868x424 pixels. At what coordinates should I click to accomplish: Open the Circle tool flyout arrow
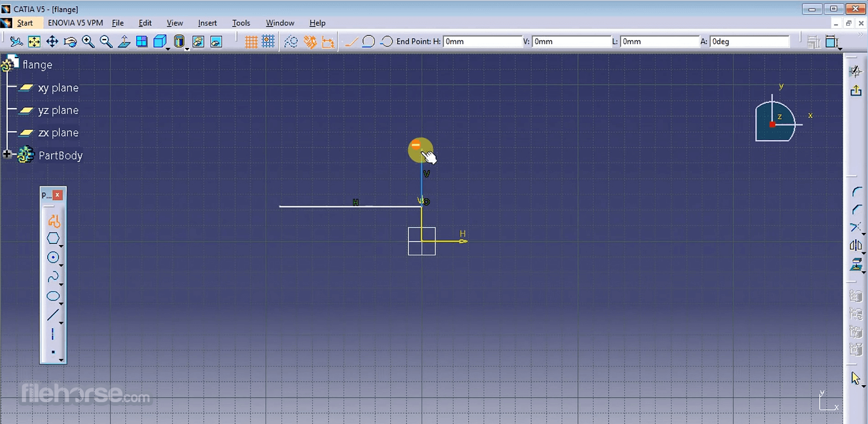61,265
